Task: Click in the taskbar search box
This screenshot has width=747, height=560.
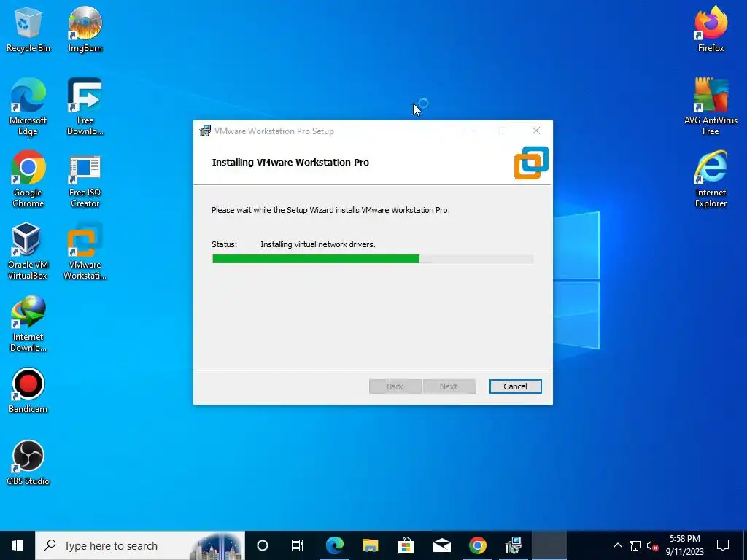Action: tap(140, 545)
